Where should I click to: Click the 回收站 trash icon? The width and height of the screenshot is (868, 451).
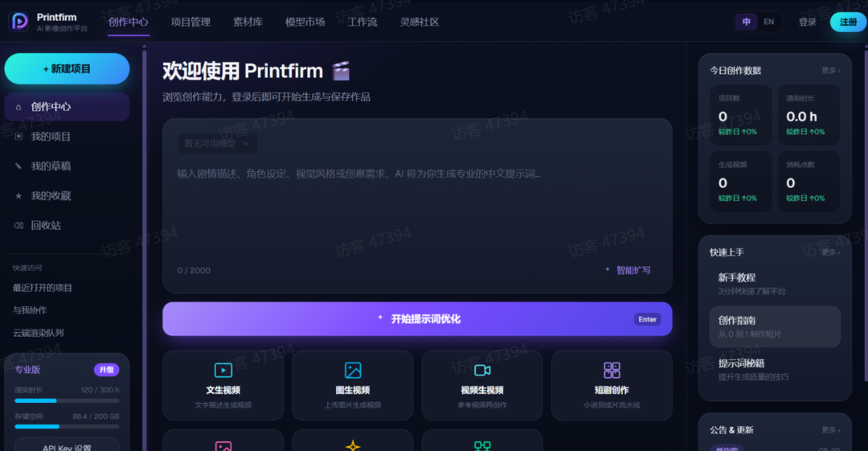pos(18,225)
